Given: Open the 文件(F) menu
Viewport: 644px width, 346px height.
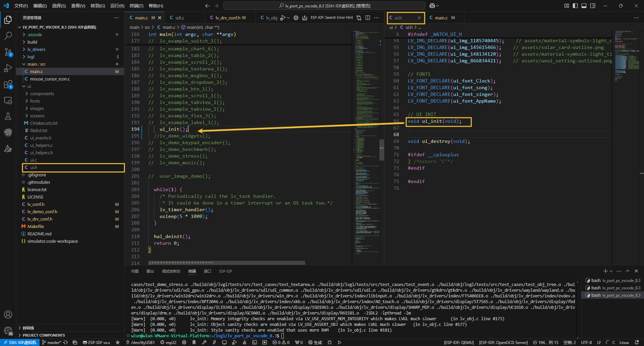Looking at the screenshot, I should coord(21,6).
